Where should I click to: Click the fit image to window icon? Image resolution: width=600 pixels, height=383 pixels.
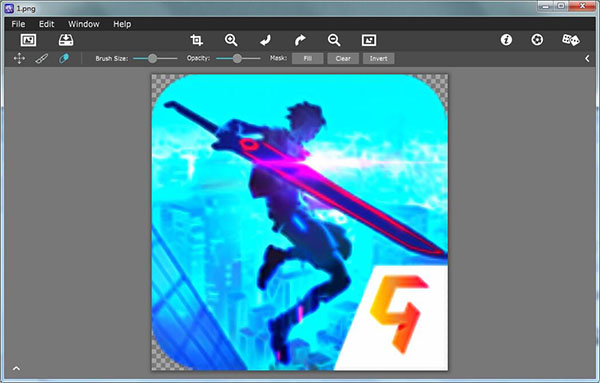[369, 40]
